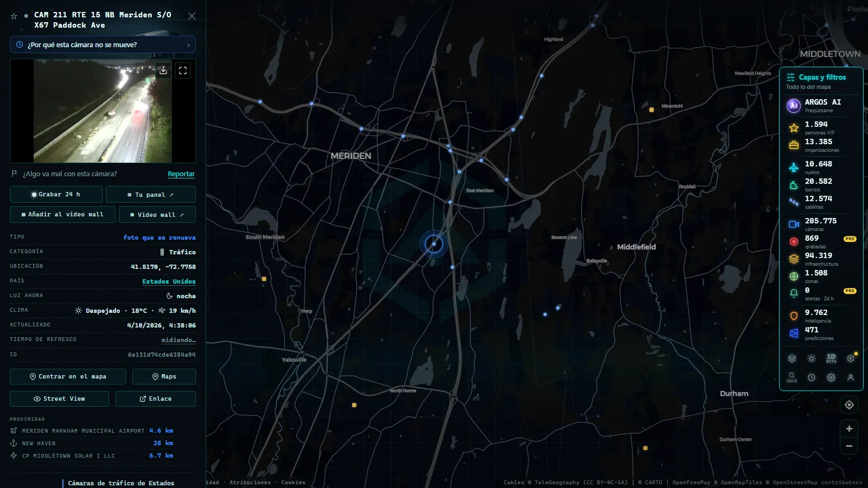Screen dimensions: 868x488
Task: Click the Reportar link
Action: [x=181, y=174]
